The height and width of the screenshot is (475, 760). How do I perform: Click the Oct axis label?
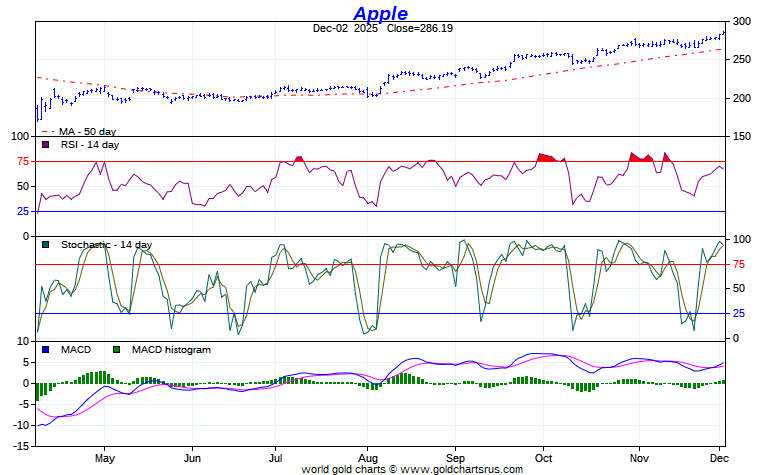543,458
